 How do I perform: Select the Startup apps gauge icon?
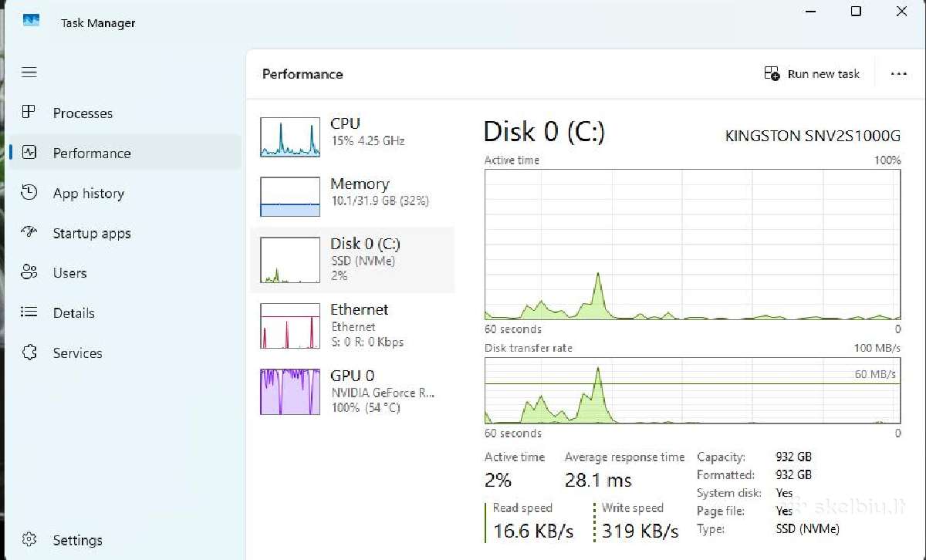tap(29, 233)
